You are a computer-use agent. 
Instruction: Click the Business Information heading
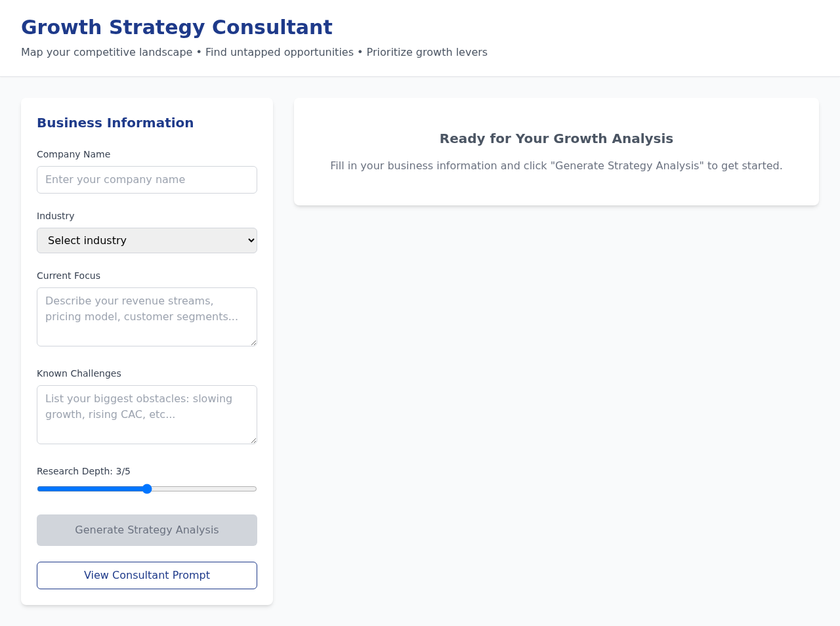[x=115, y=123]
